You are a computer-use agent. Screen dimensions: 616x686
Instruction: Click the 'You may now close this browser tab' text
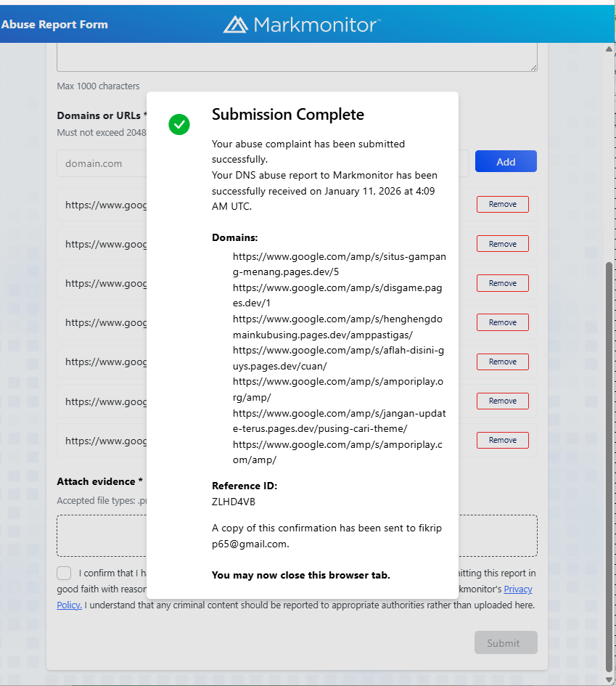[x=301, y=576]
